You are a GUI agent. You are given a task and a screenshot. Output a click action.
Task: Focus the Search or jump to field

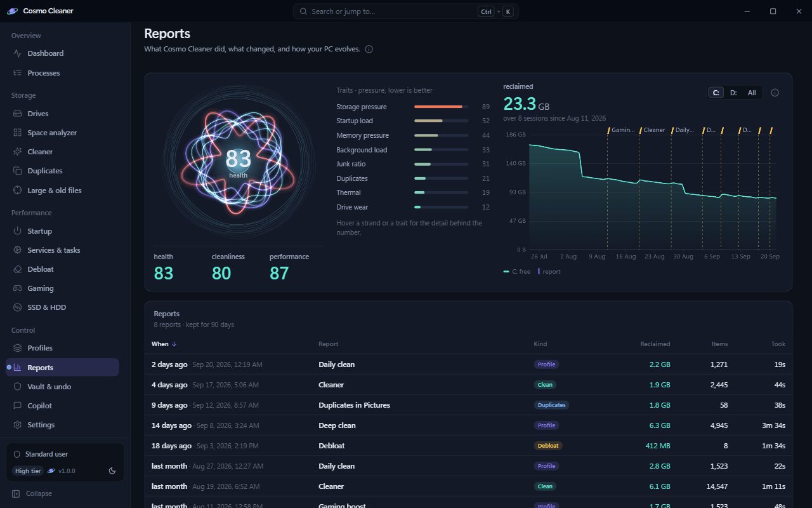click(x=405, y=11)
